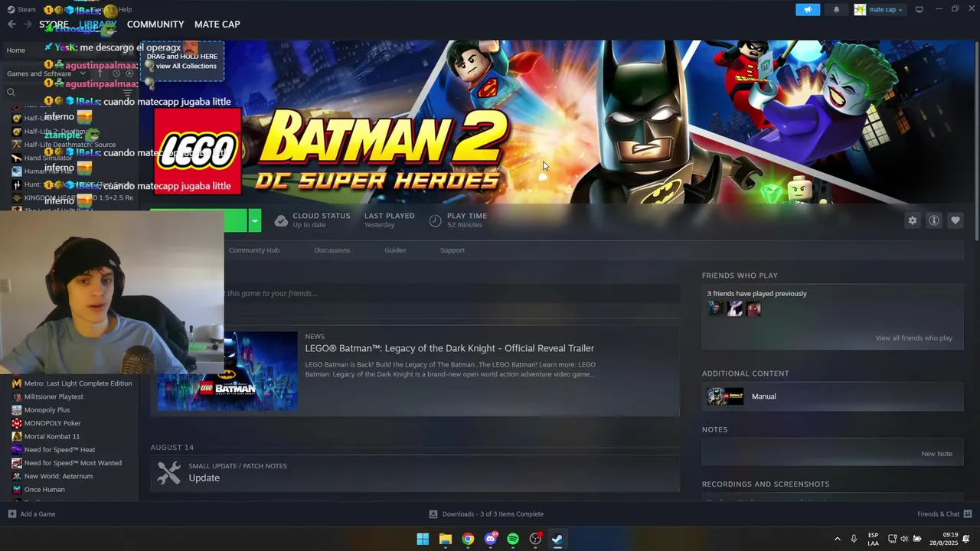Screen dimensions: 980x551
Task: Click View all friends who play
Action: (913, 338)
